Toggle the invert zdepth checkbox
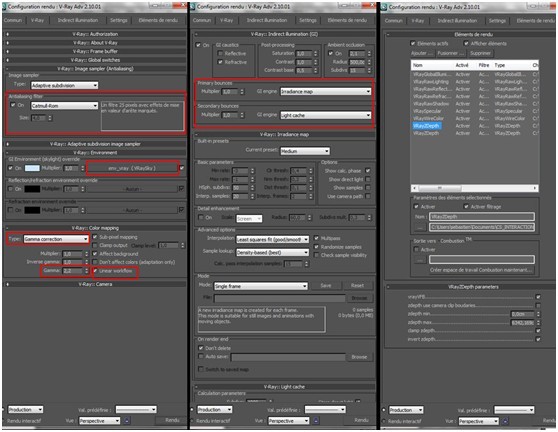The image size is (558, 432). (538, 339)
